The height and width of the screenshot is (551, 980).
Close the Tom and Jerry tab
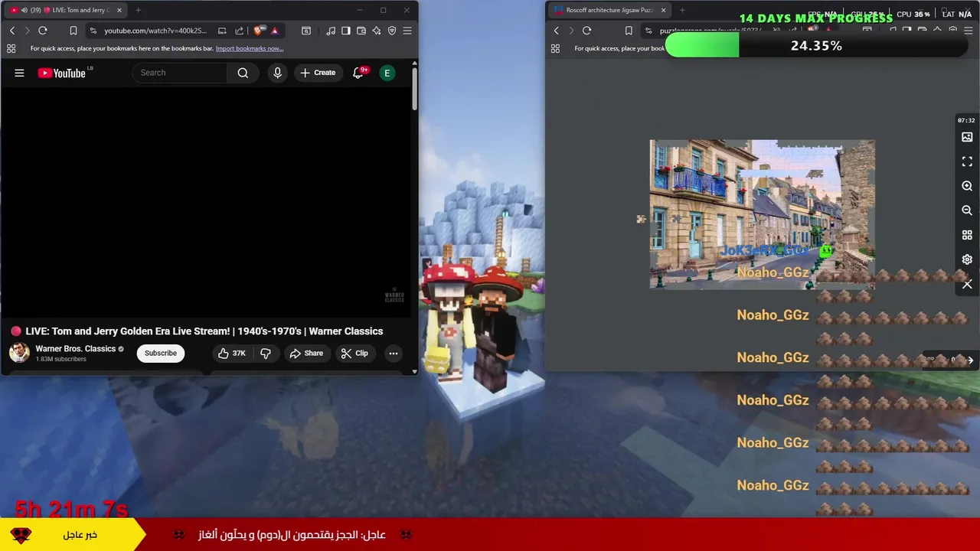pos(119,10)
